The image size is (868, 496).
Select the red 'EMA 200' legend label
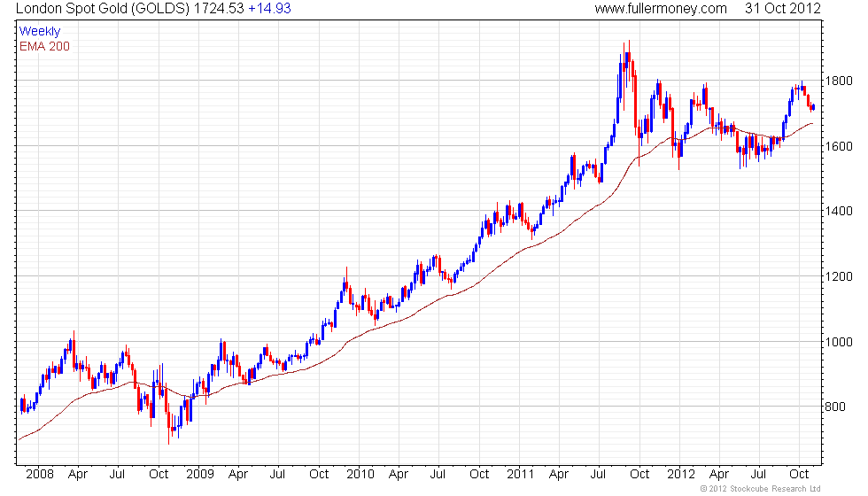[44, 46]
